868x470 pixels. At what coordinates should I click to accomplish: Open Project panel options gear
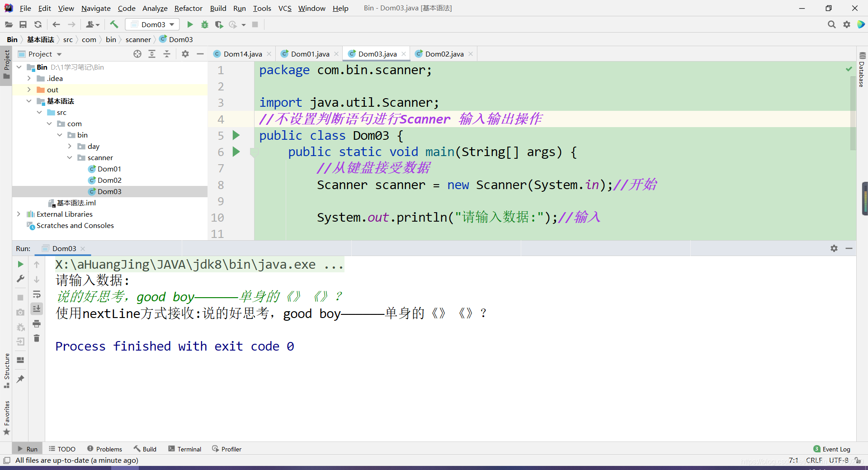click(185, 54)
